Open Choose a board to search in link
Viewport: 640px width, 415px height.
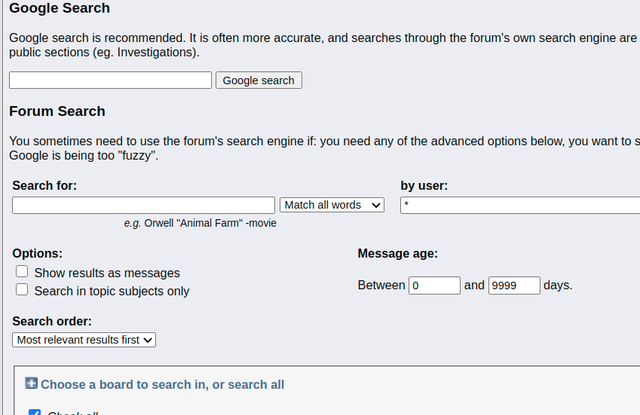pos(162,384)
